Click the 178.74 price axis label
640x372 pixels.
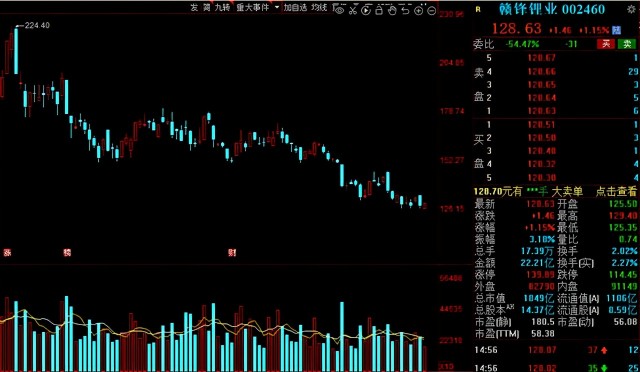pyautogui.click(x=452, y=111)
